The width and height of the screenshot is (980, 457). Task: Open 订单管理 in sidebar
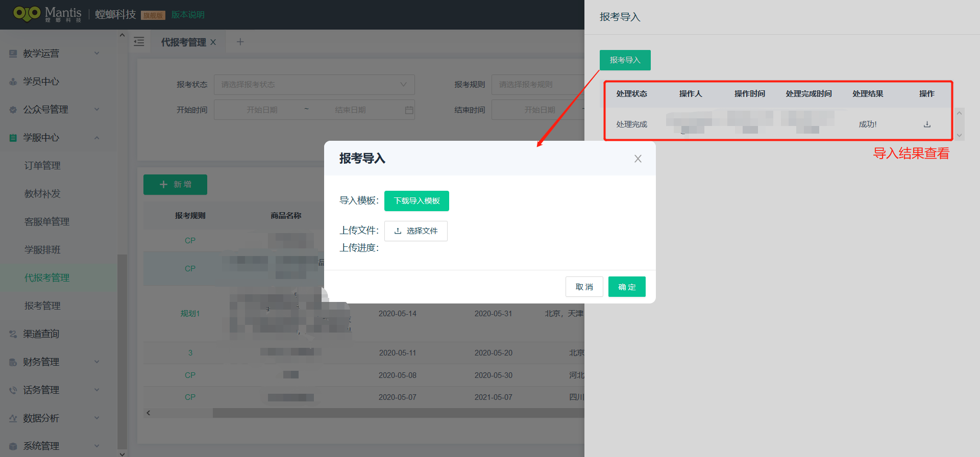[x=42, y=166]
